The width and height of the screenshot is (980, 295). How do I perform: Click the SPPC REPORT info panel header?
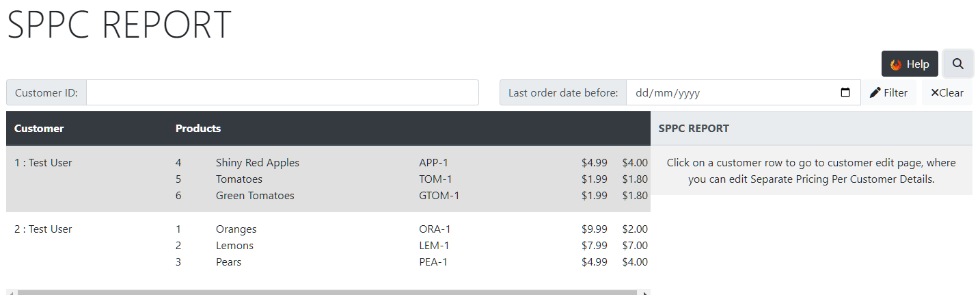coord(811,128)
